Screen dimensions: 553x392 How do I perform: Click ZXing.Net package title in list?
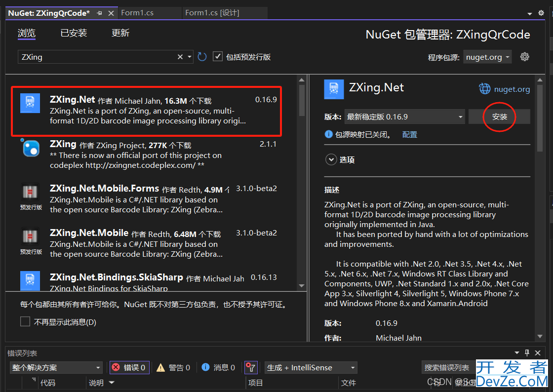72,100
